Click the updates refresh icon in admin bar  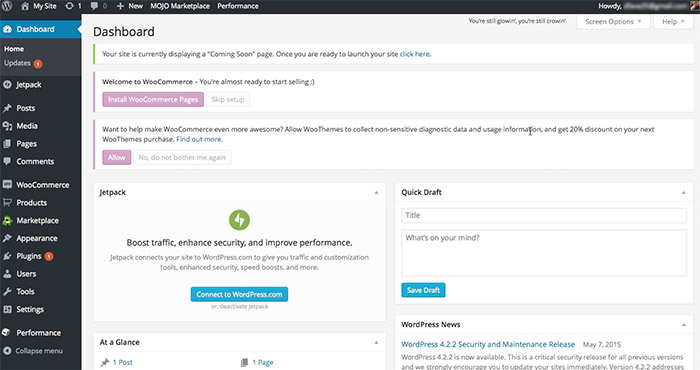69,6
